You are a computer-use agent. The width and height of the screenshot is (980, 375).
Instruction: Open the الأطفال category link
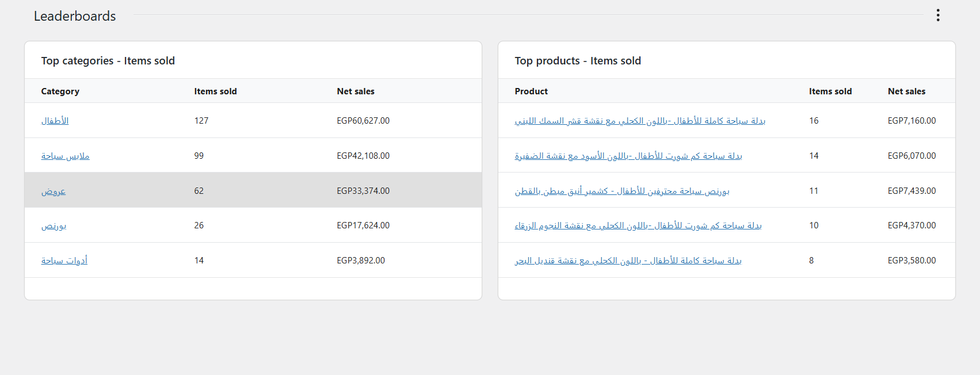click(x=55, y=121)
